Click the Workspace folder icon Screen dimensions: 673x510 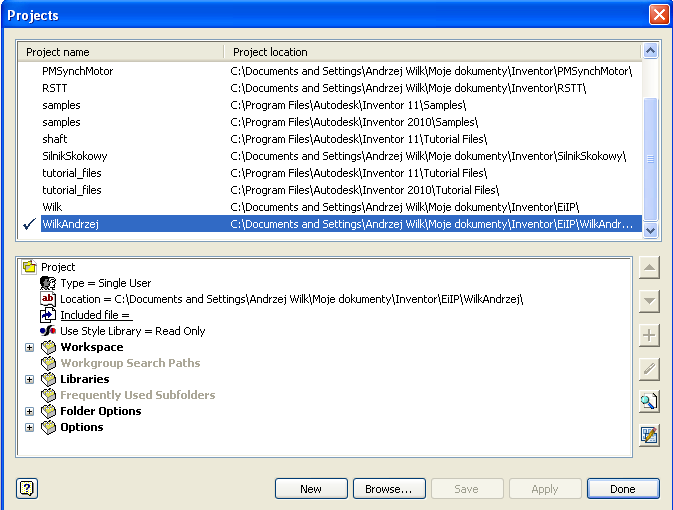(49, 347)
